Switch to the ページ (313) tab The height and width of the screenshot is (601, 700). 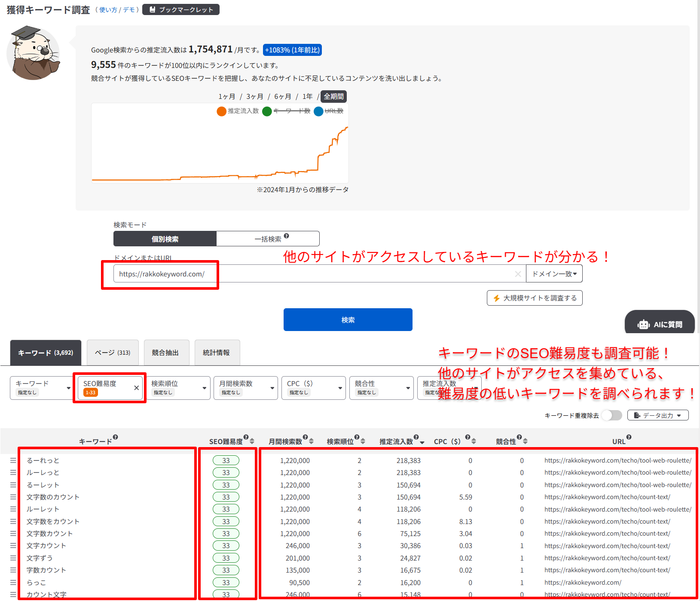113,353
